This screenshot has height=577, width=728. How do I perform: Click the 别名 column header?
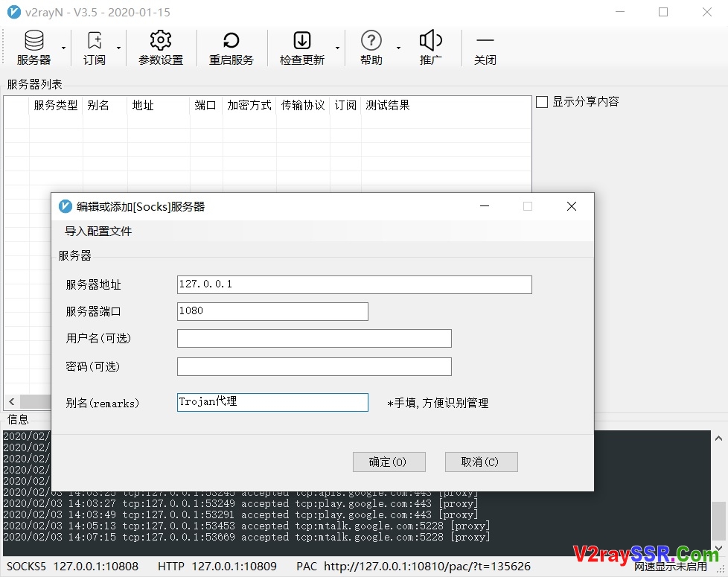click(98, 106)
